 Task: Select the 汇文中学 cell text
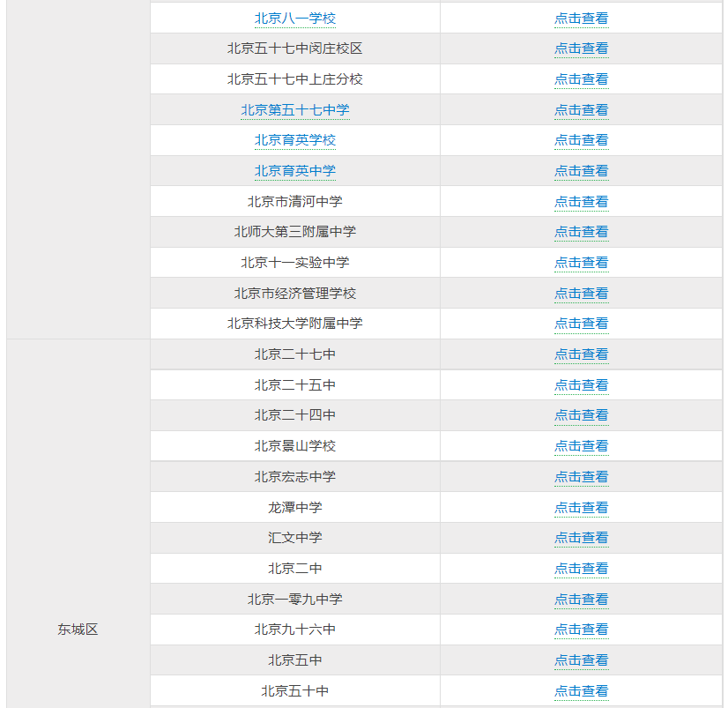(295, 538)
